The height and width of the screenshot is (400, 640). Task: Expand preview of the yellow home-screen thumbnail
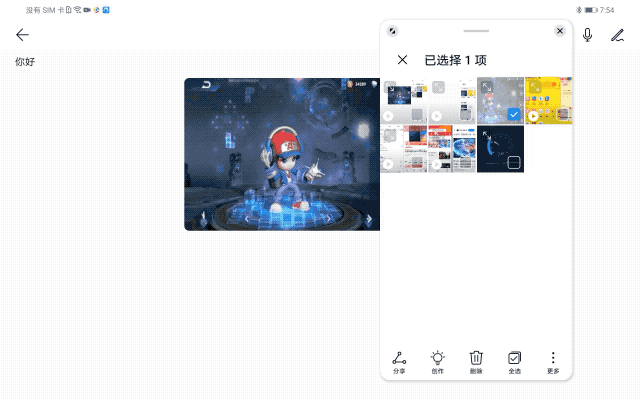tap(535, 87)
